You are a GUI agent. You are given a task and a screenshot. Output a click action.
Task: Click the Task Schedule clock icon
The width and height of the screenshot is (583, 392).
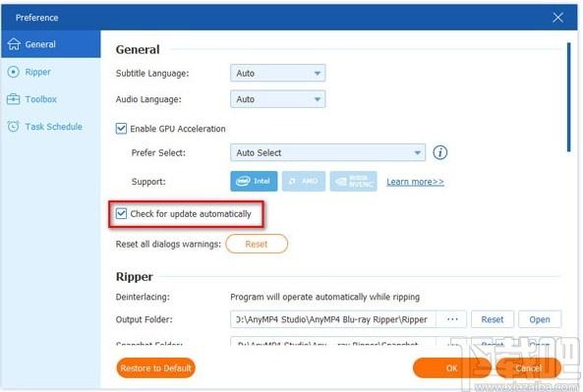point(13,127)
